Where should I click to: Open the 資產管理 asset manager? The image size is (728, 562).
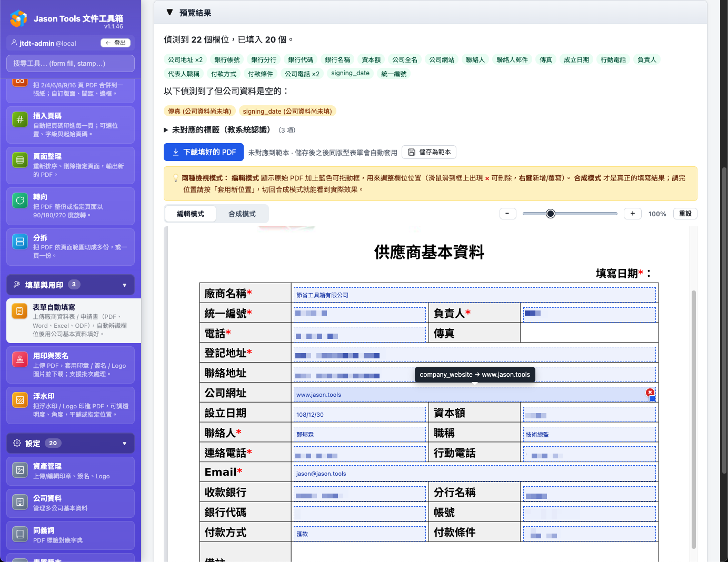pyautogui.click(x=70, y=471)
